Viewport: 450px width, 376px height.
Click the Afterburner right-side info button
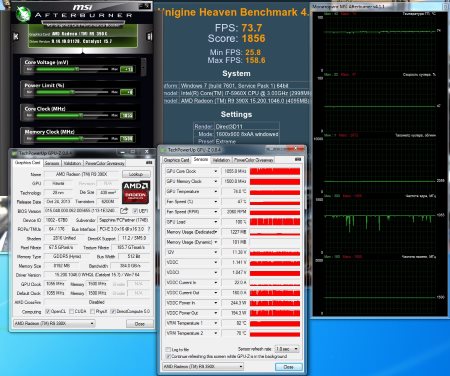[x=149, y=36]
